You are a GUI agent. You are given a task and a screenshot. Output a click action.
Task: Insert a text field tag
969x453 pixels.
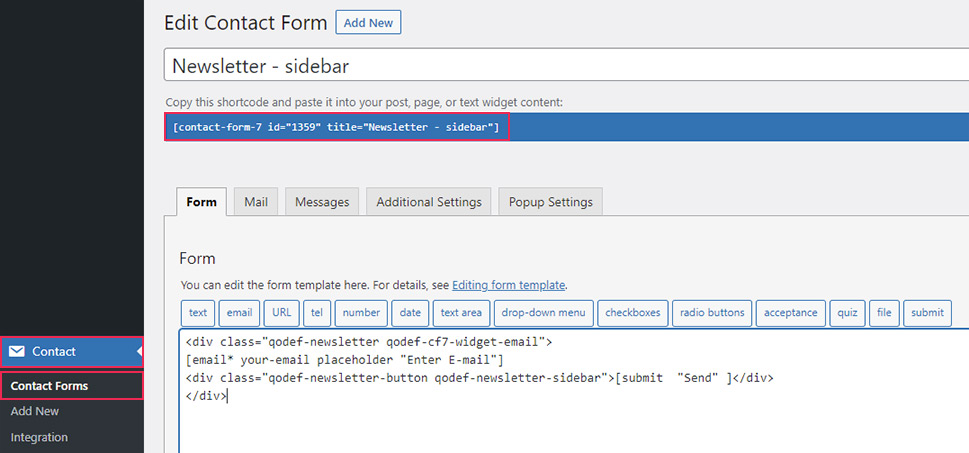click(x=198, y=313)
